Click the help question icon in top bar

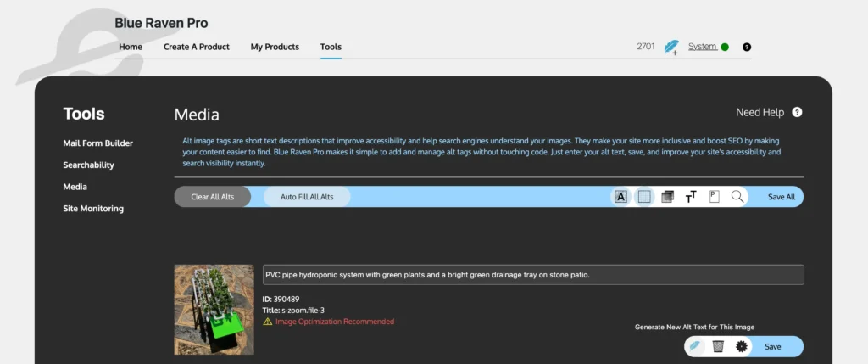(x=746, y=47)
